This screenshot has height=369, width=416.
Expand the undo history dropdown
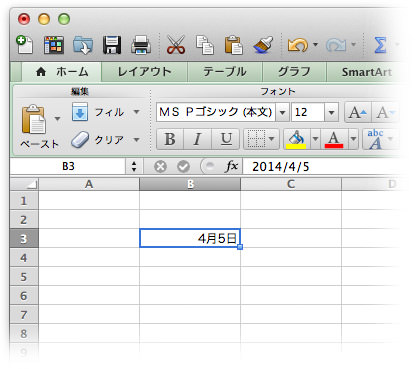point(315,44)
